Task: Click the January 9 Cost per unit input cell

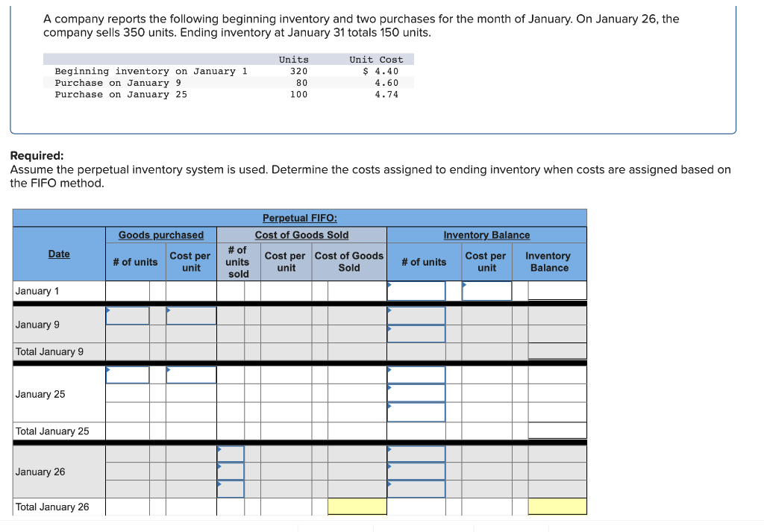Action: point(190,315)
